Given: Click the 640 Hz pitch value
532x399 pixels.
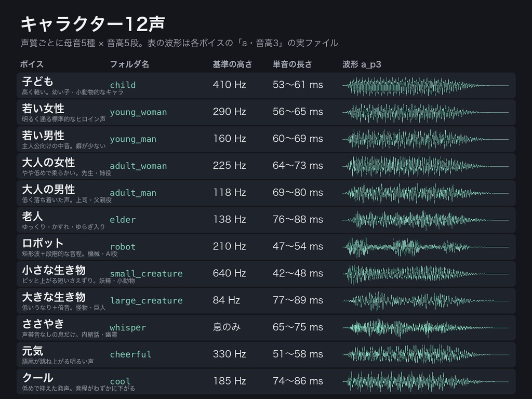Looking at the screenshot, I should (229, 273).
